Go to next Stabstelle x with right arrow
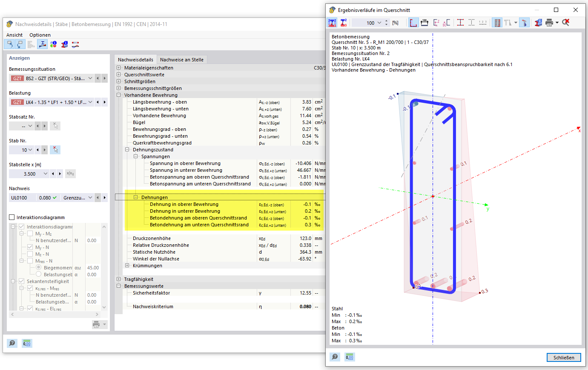The width and height of the screenshot is (588, 370). coord(60,174)
